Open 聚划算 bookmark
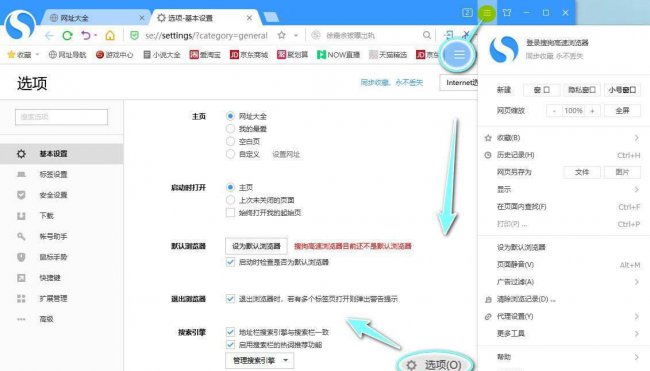Image resolution: width=650 pixels, height=371 pixels. (293, 55)
